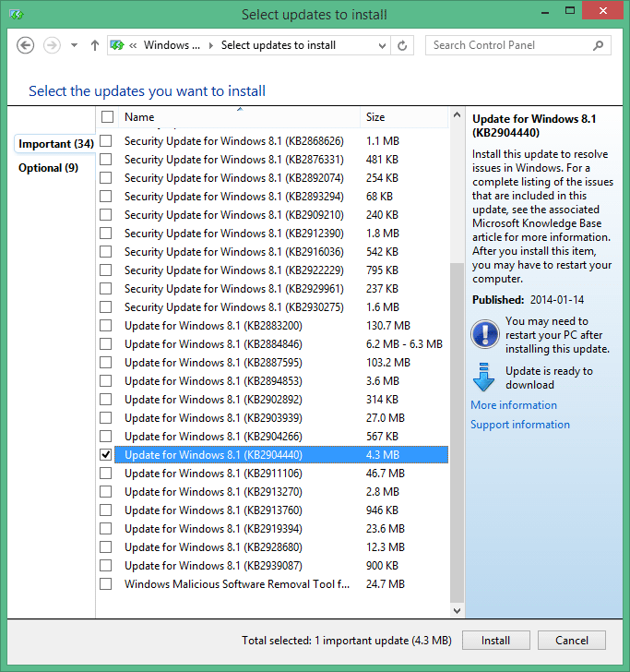Uncheck the KB2904440 update checkbox

point(106,455)
